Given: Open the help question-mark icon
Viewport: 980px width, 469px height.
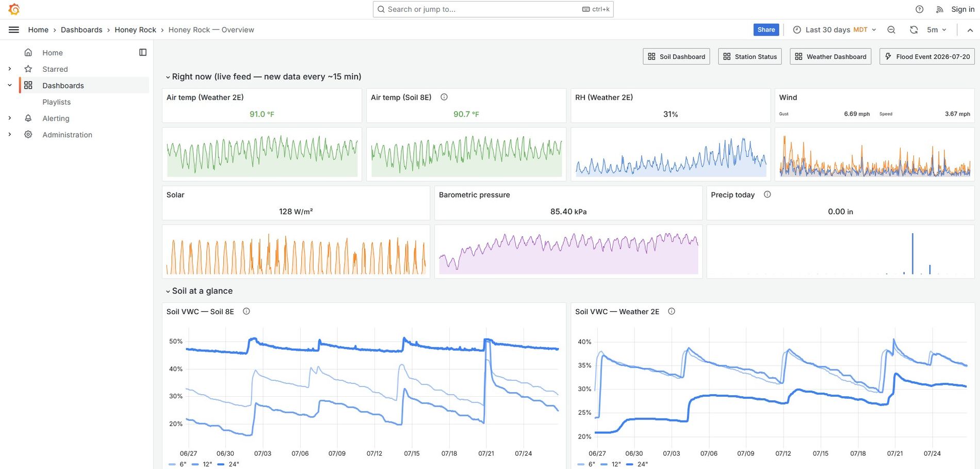Looking at the screenshot, I should click(920, 9).
